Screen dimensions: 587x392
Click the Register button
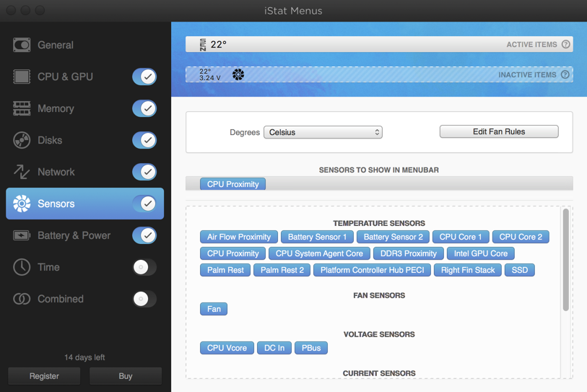(44, 376)
